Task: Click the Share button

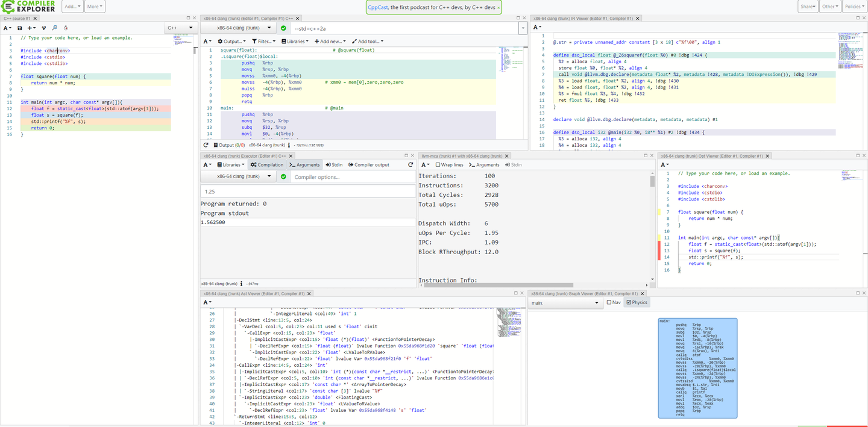Action: 808,7
